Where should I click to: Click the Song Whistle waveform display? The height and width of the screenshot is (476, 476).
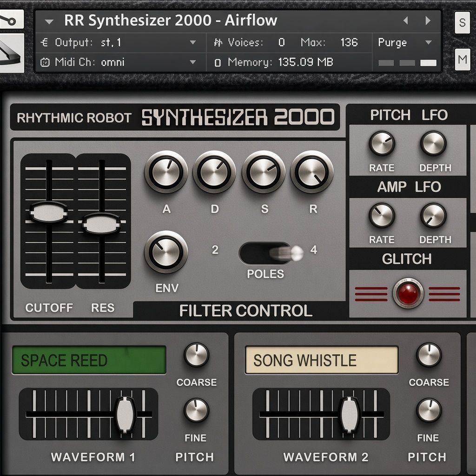pyautogui.click(x=322, y=360)
